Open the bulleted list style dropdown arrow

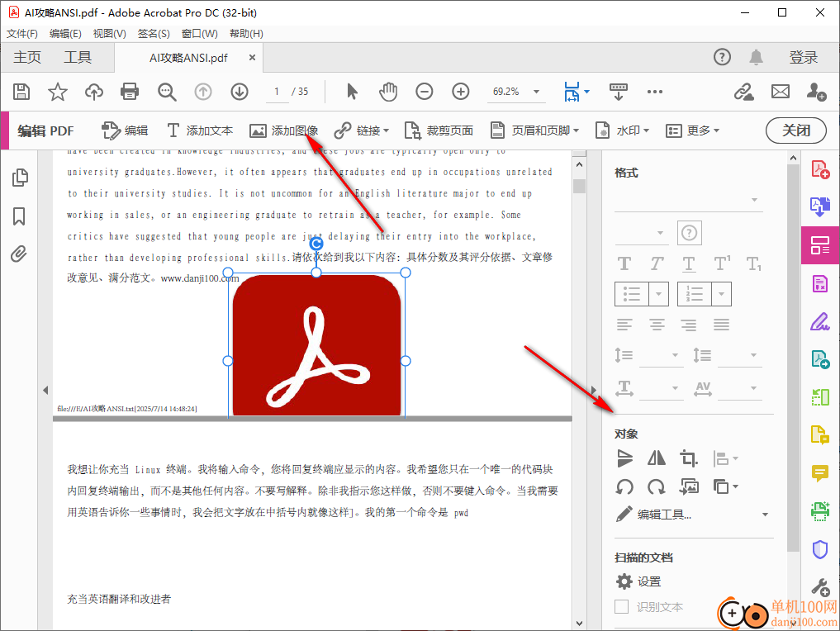click(659, 294)
